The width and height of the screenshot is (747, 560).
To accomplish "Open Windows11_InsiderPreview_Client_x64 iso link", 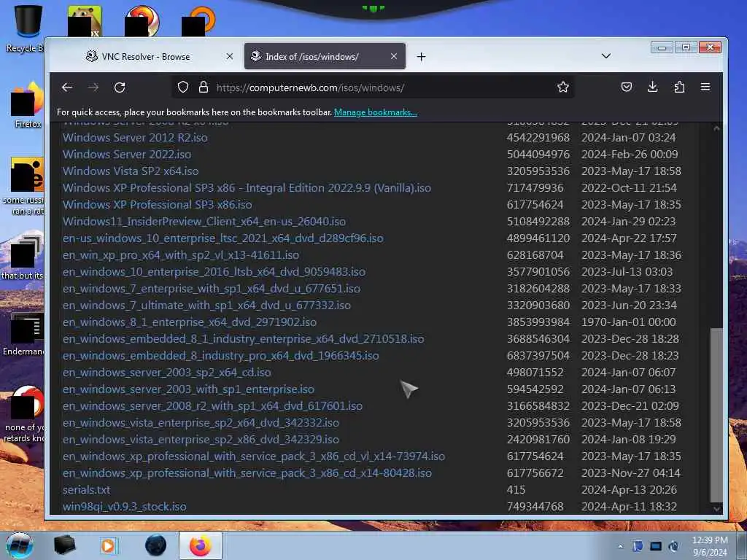I will pos(204,222).
